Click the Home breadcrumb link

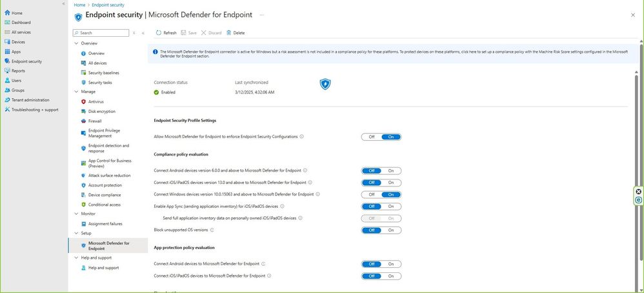[x=79, y=5]
